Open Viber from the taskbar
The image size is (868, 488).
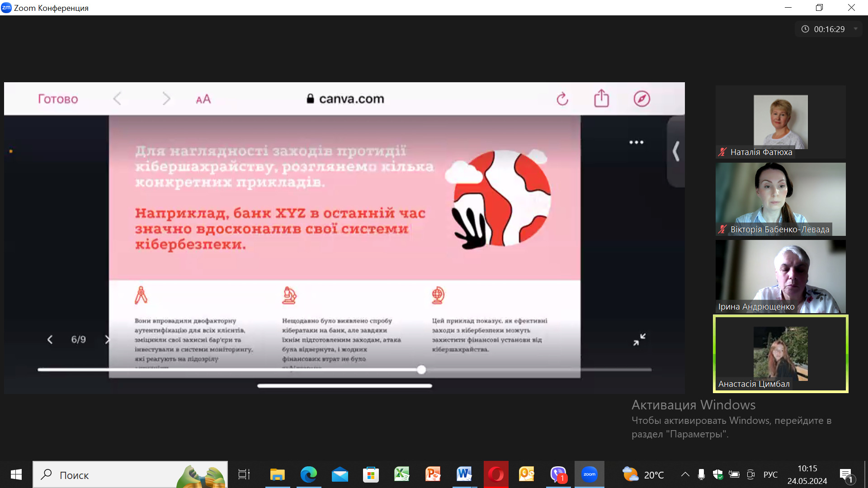(558, 474)
